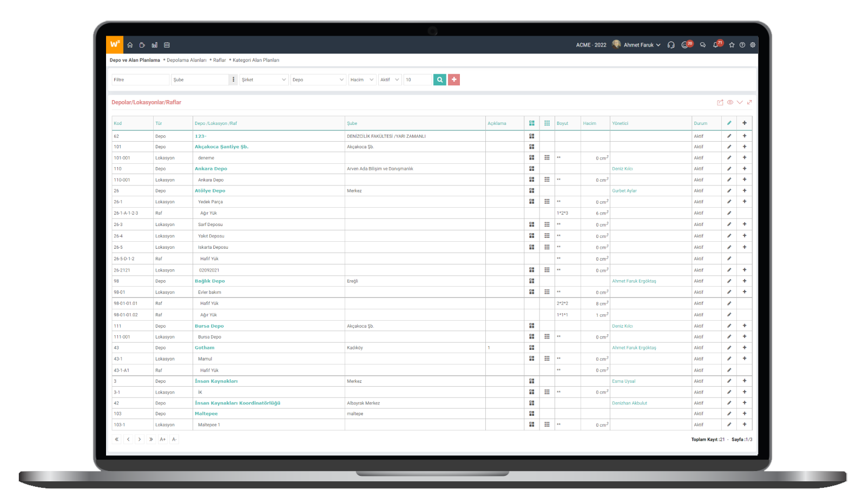Expand the panel to fullscreen

point(749,102)
